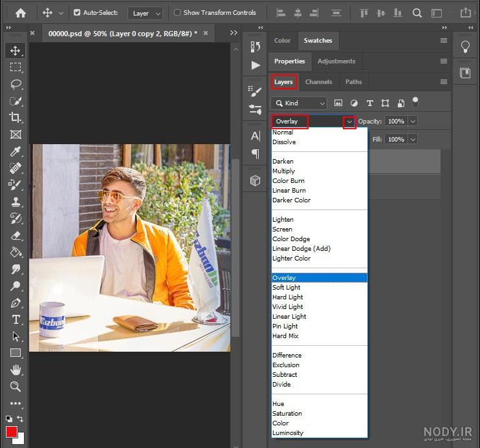Open the Auto-Select Layer dropdown
Image resolution: width=480 pixels, height=448 pixels.
point(146,13)
